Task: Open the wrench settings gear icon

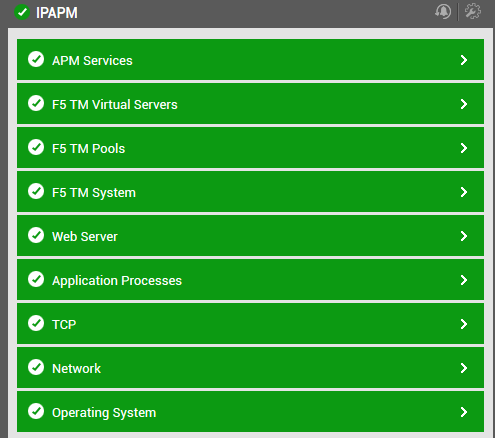Action: click(x=473, y=12)
